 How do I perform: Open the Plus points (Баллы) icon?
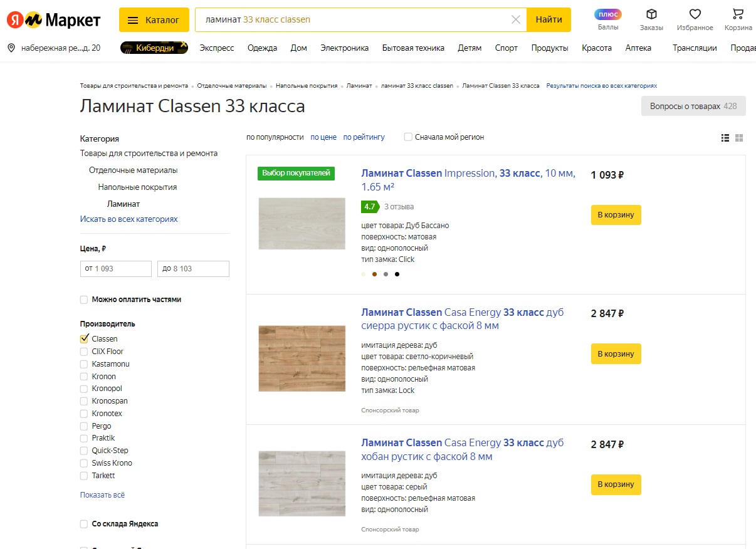[x=607, y=14]
